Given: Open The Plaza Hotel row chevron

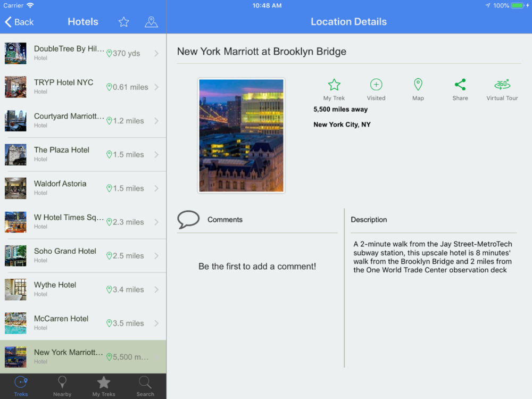Looking at the screenshot, I should tap(156, 155).
